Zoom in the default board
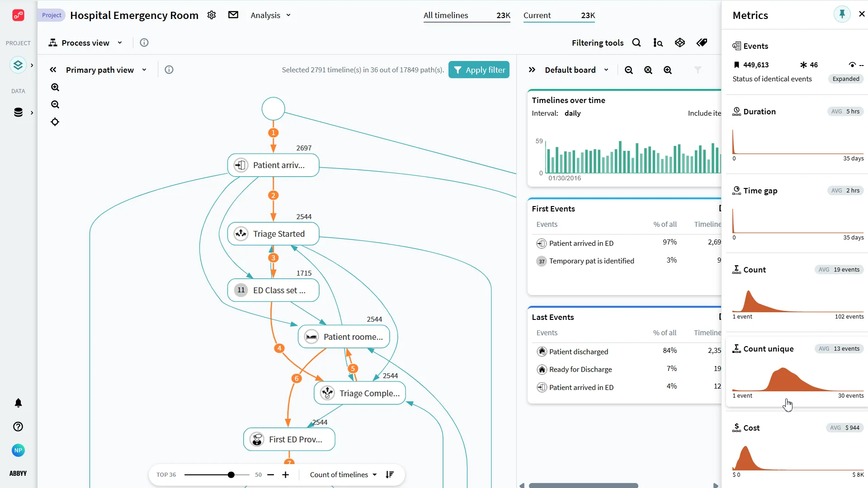Image resolution: width=868 pixels, height=488 pixels. tap(668, 70)
